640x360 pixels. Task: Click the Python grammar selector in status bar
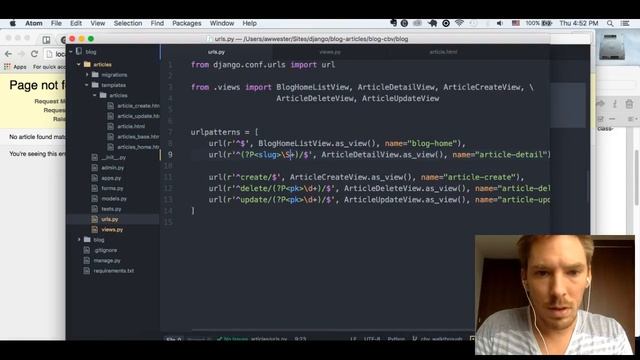click(x=396, y=339)
